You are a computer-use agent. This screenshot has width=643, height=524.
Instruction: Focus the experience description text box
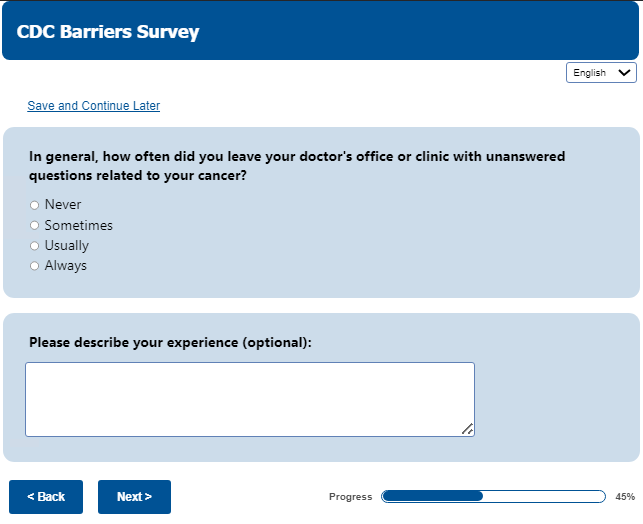point(249,399)
